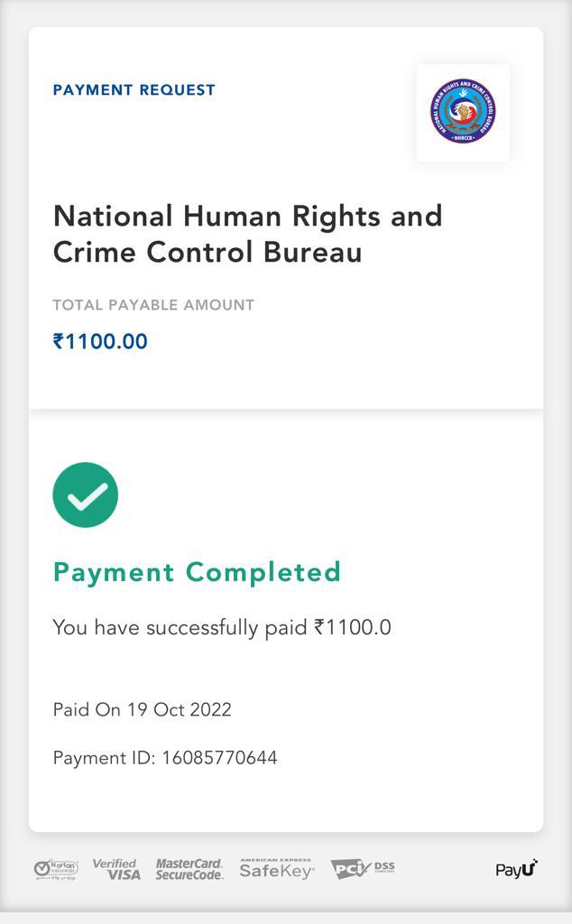Click the 'Payment ID:' label
Viewport: 572px width, 924px height.
pyautogui.click(x=105, y=758)
